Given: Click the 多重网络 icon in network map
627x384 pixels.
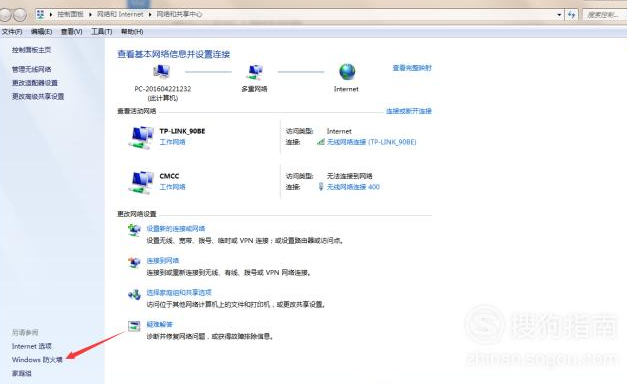Looking at the screenshot, I should pyautogui.click(x=255, y=72).
